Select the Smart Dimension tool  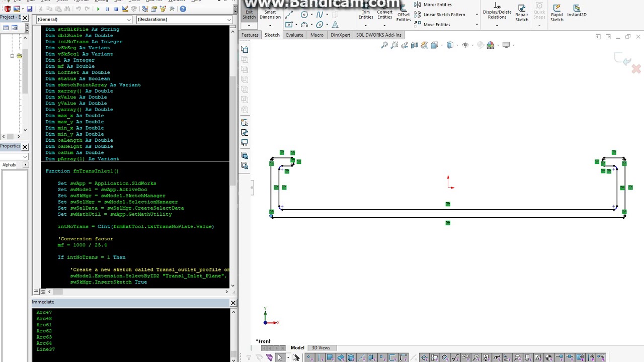click(270, 11)
